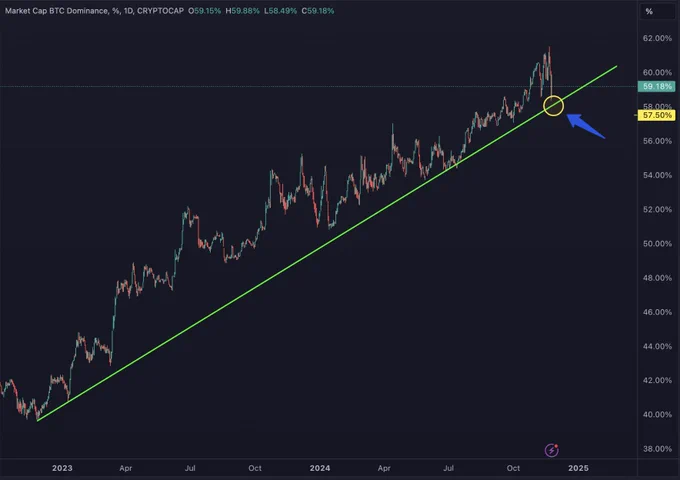The image size is (680, 480).
Task: Click the 2024 time axis label
Action: tap(320, 468)
